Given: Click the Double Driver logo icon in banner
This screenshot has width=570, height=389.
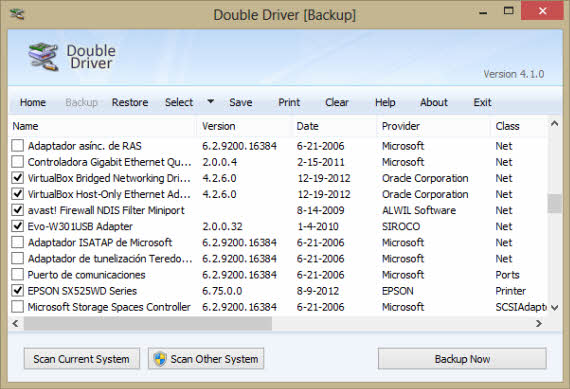Looking at the screenshot, I should [44, 57].
